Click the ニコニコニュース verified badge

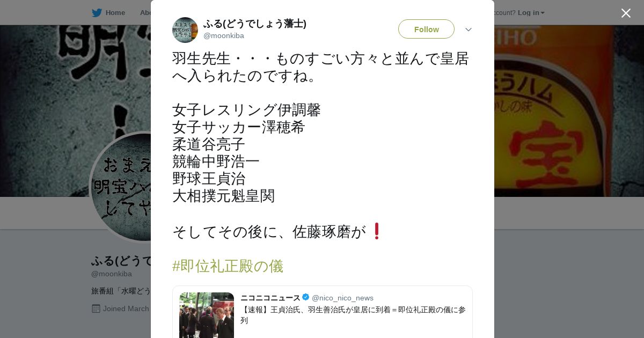coord(306,297)
